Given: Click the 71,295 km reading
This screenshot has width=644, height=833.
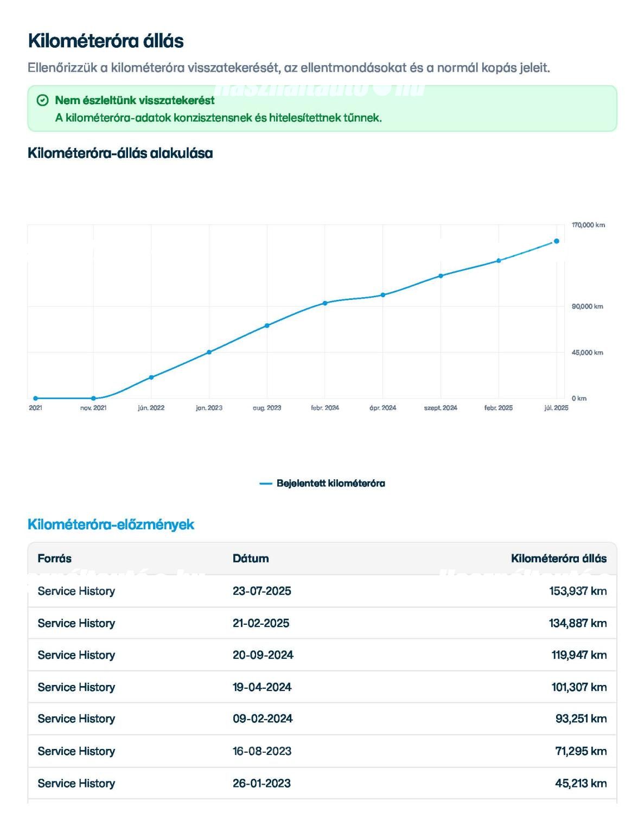Looking at the screenshot, I should click(581, 751).
